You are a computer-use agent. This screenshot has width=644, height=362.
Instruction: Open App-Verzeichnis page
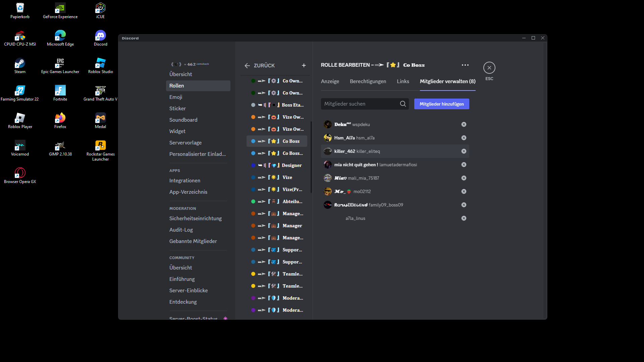(x=198, y=192)
